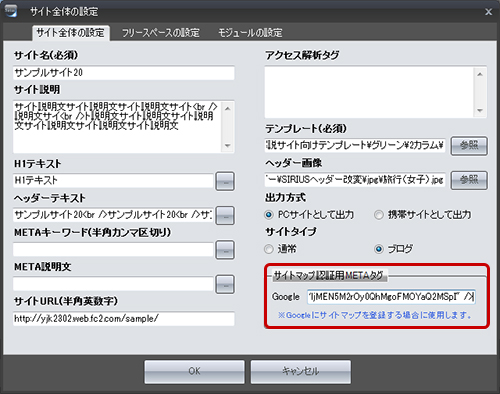
Task: Click the アクセス解析タグ scroll down arrow
Action: pyautogui.click(x=480, y=110)
